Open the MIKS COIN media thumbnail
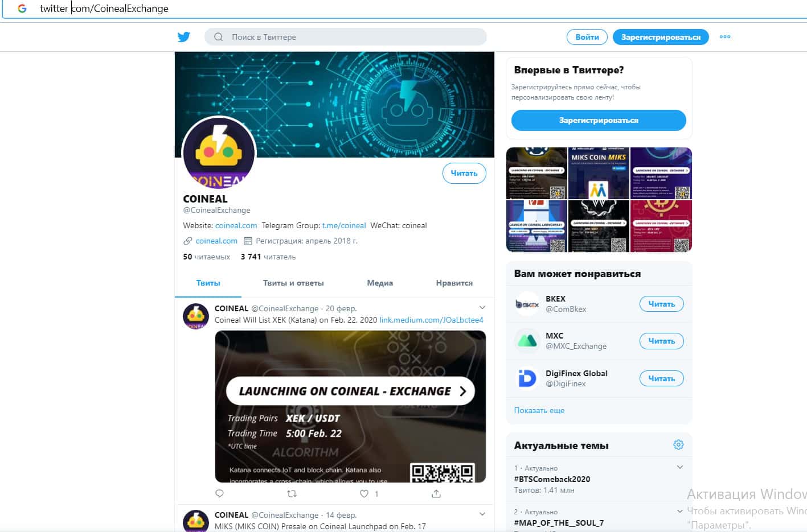 click(599, 174)
